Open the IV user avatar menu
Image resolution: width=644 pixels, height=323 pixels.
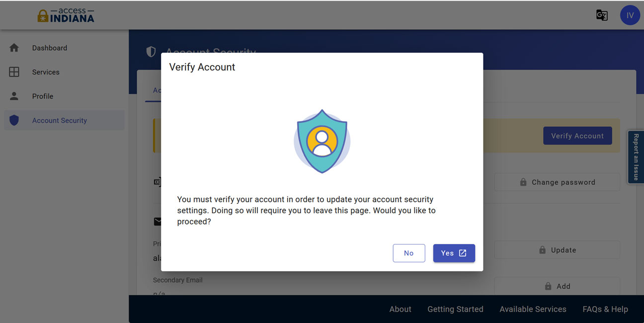[x=630, y=15]
